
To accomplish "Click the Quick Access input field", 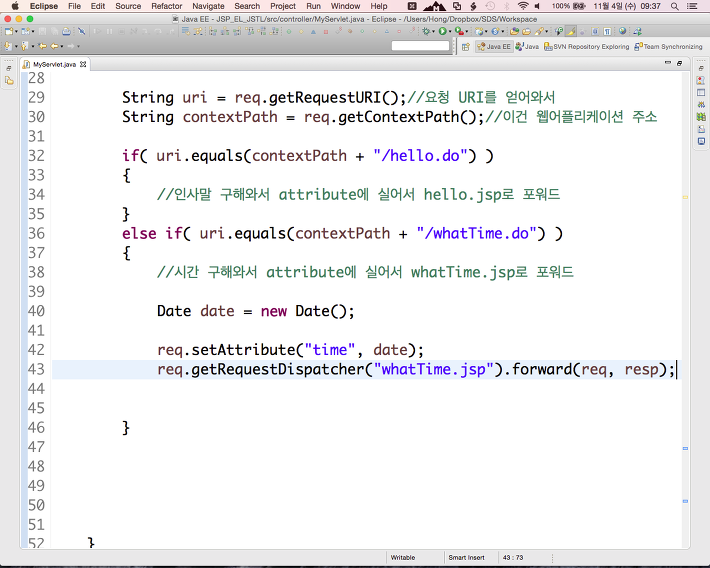I will 420,46.
